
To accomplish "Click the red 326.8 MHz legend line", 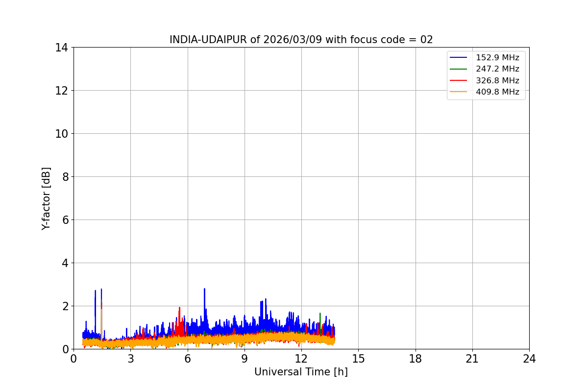I will tap(459, 80).
